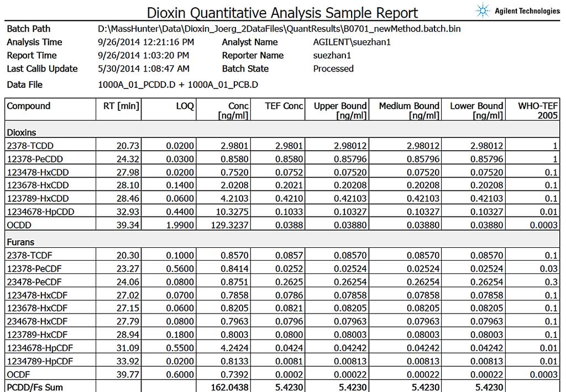Click the Dioxins group header row
The width and height of the screenshot is (566, 392).
click(x=282, y=129)
